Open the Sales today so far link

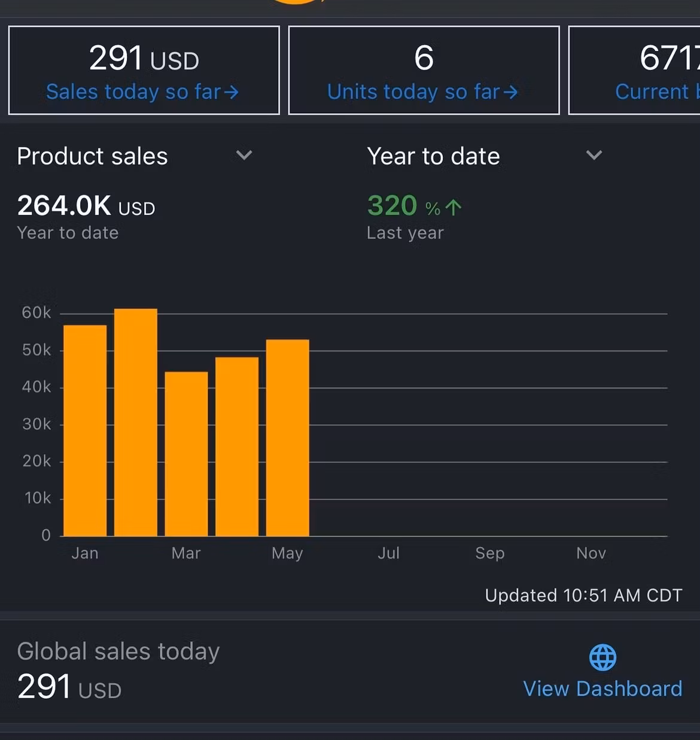133,92
